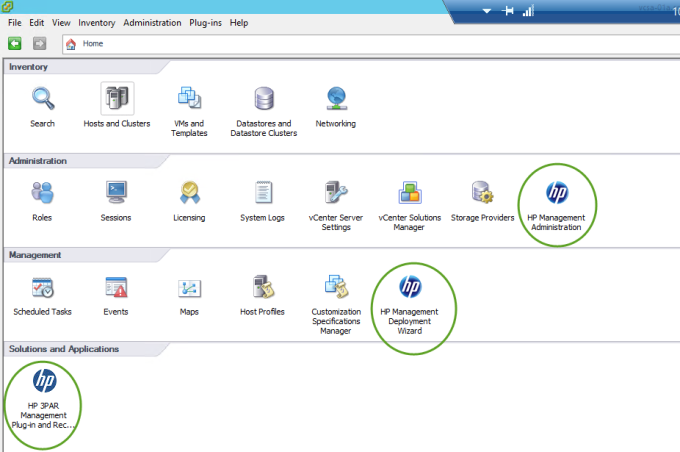Open the Plug-ins menu
Viewport: 680px width, 452px height.
click(x=205, y=23)
